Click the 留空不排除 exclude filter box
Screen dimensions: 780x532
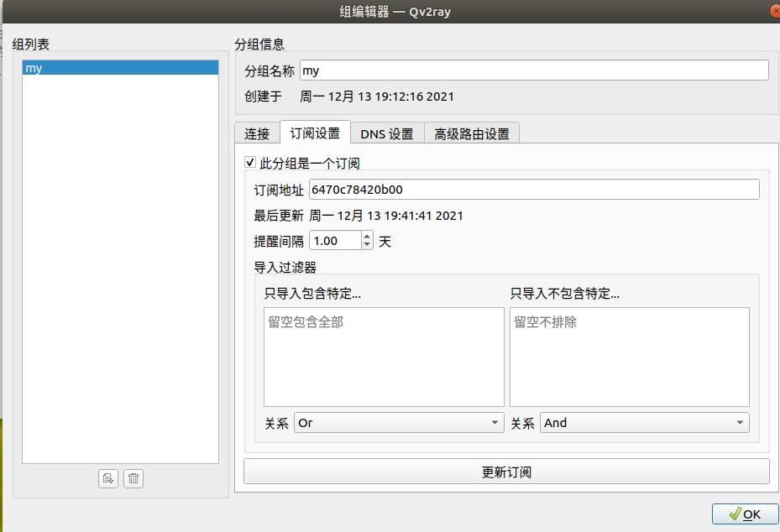(629, 357)
